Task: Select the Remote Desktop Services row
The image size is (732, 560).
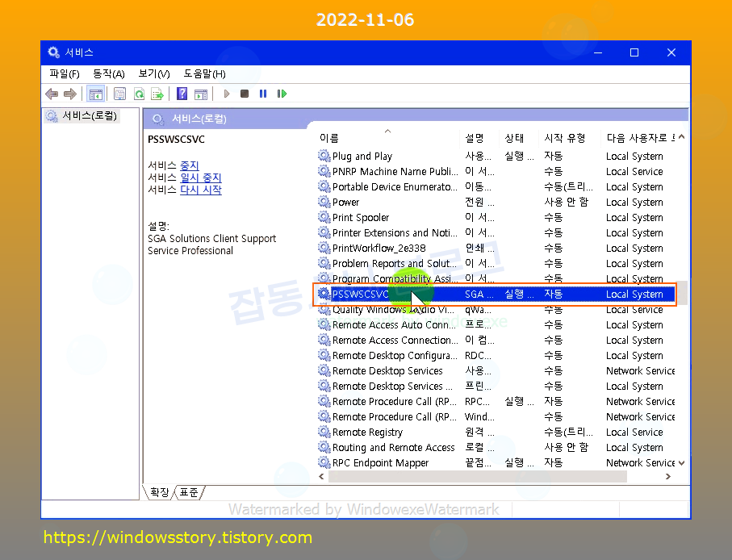Action: click(496, 370)
